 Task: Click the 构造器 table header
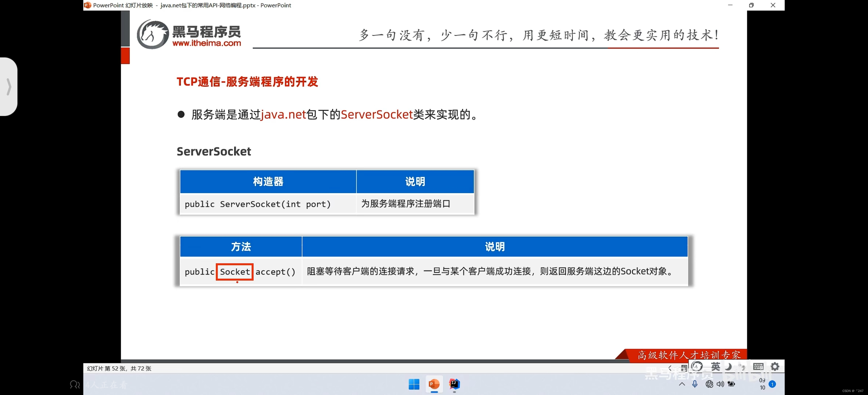(268, 182)
